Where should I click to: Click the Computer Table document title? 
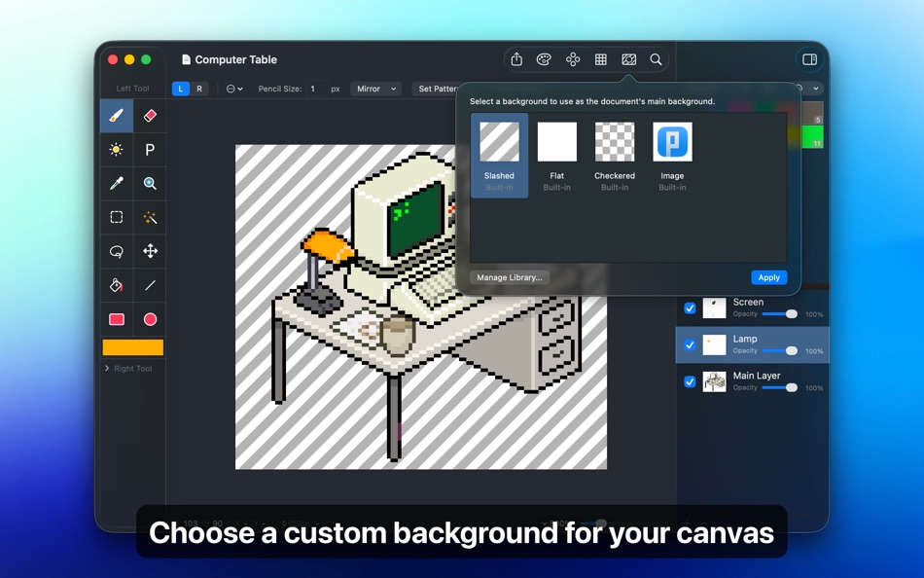pyautogui.click(x=235, y=59)
